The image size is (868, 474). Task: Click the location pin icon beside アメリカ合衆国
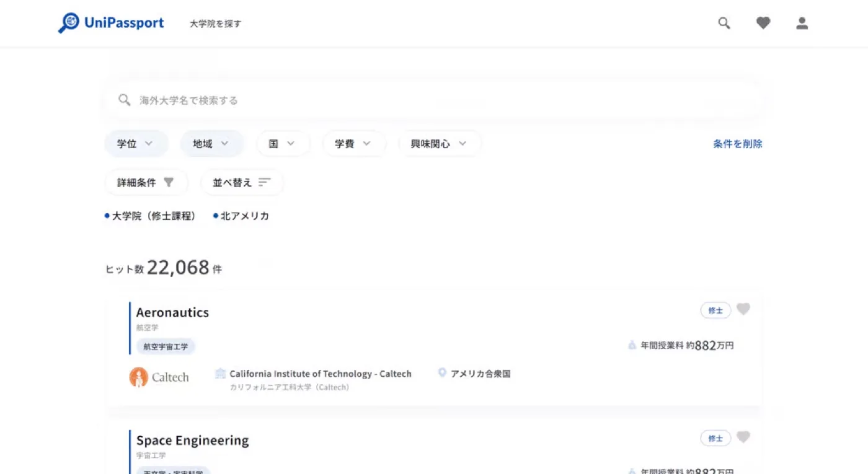442,372
